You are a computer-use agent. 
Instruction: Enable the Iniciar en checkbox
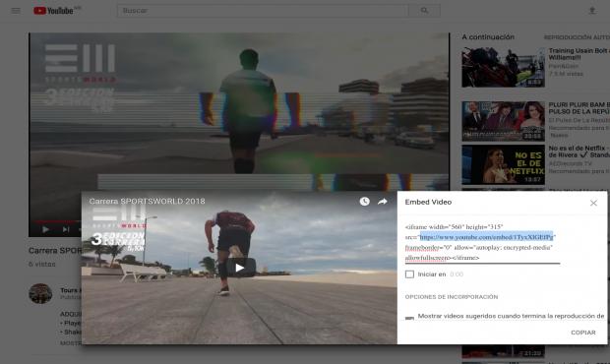[409, 274]
